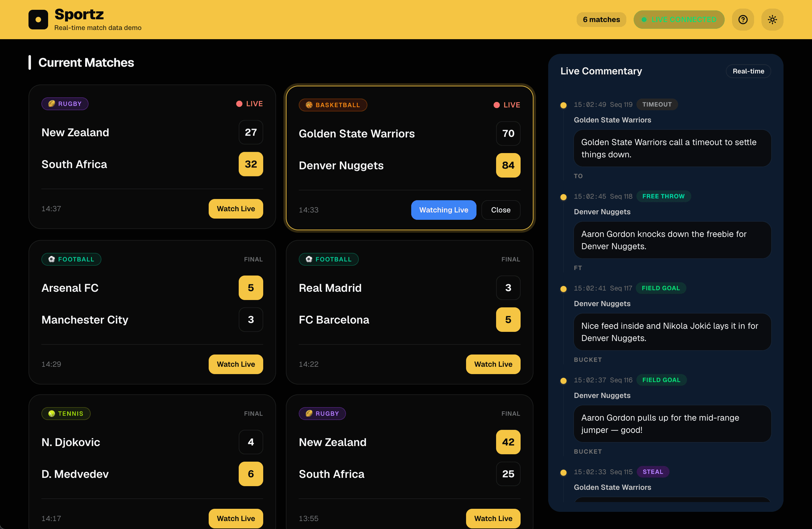The height and width of the screenshot is (529, 812).
Task: Click the Current Matches heading
Action: coord(86,63)
